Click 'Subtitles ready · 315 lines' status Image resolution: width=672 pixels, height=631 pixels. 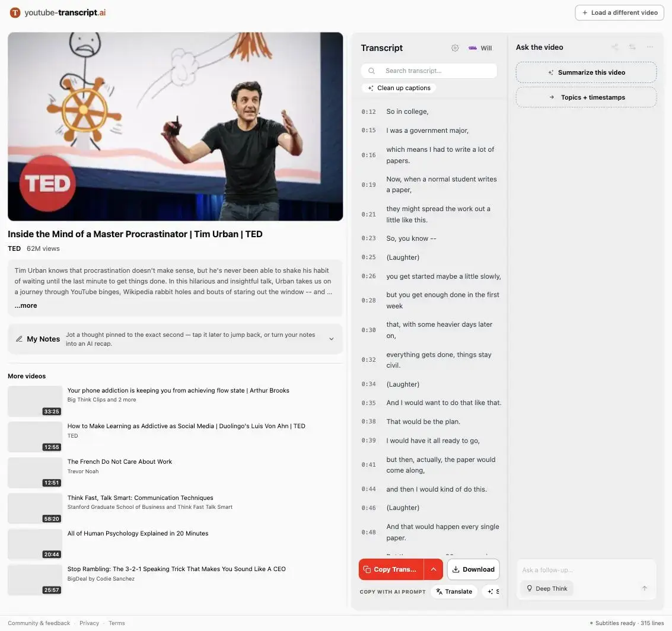pyautogui.click(x=626, y=623)
